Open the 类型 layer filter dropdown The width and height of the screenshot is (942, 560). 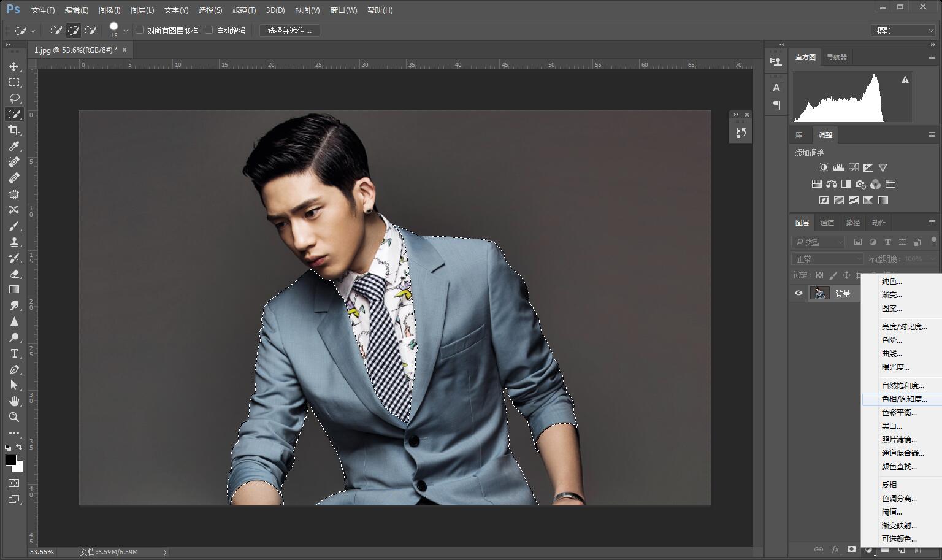818,242
